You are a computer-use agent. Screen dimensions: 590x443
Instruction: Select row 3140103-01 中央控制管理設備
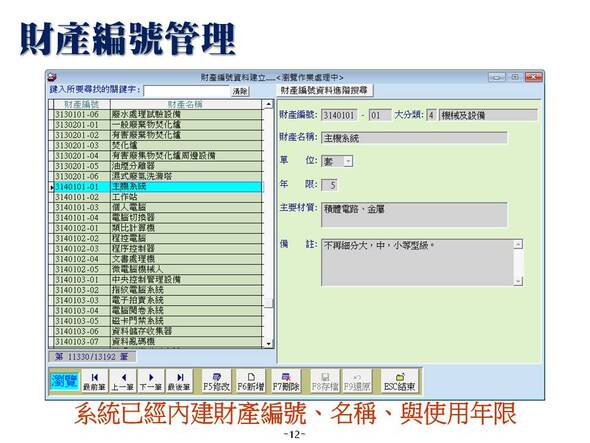pos(158,280)
